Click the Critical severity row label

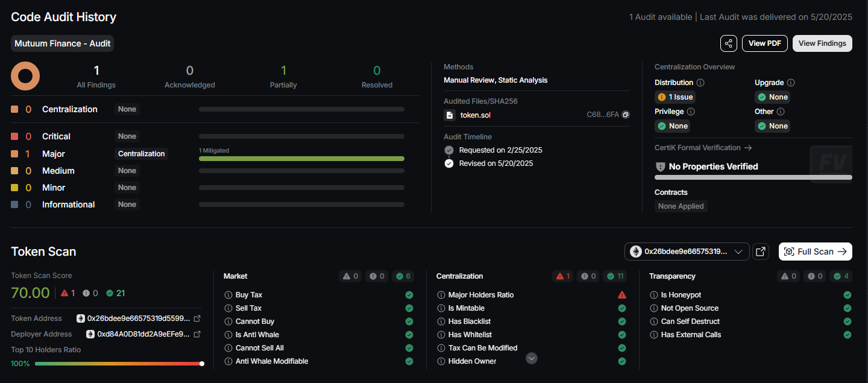coord(56,136)
